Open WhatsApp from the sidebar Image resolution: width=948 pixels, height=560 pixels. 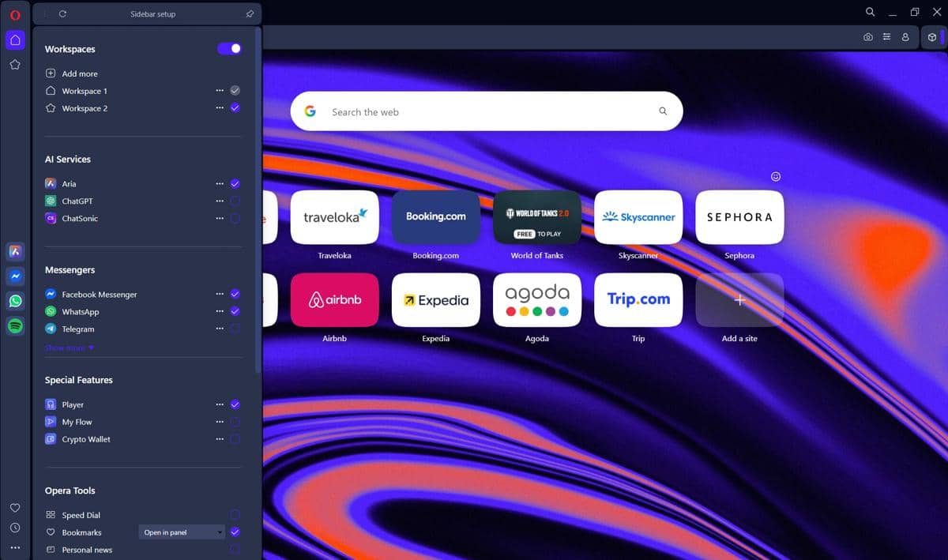[x=15, y=301]
